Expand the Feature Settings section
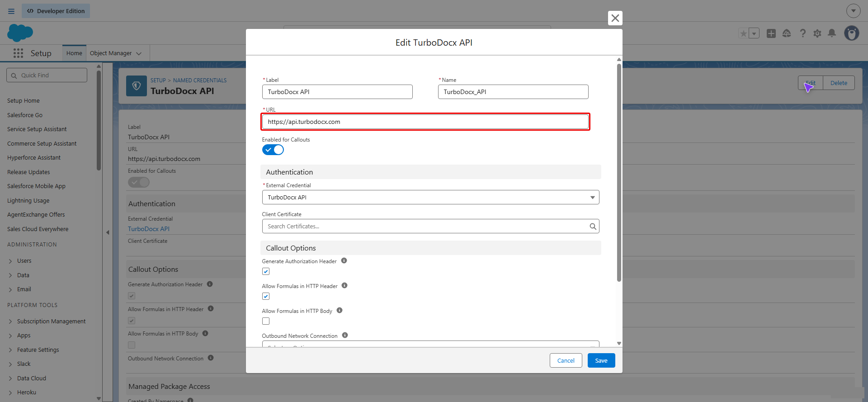868x402 pixels. 10,350
